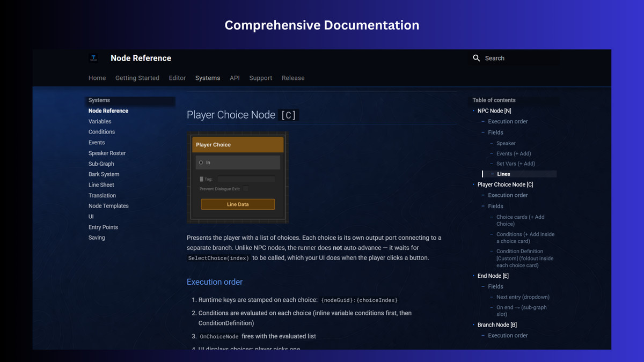Click the Systems sidebar section header
Image resolution: width=644 pixels, height=362 pixels.
99,100
